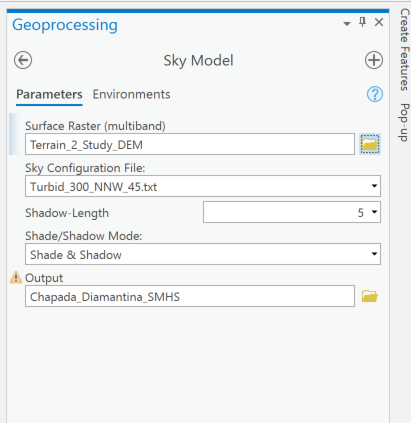Browse for Surface Raster with folder icon
411x423 pixels.
click(370, 144)
